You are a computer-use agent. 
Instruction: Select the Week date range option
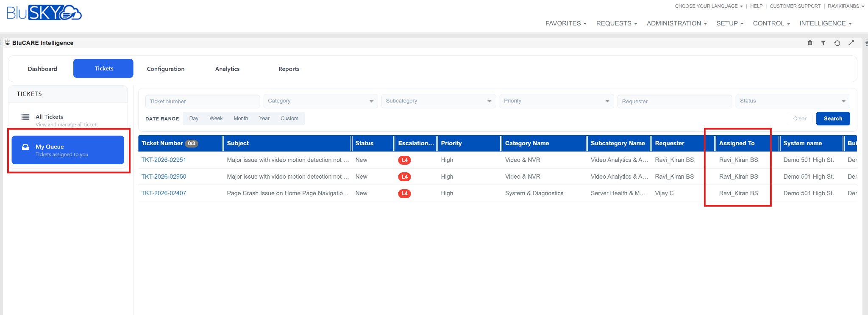(x=216, y=119)
